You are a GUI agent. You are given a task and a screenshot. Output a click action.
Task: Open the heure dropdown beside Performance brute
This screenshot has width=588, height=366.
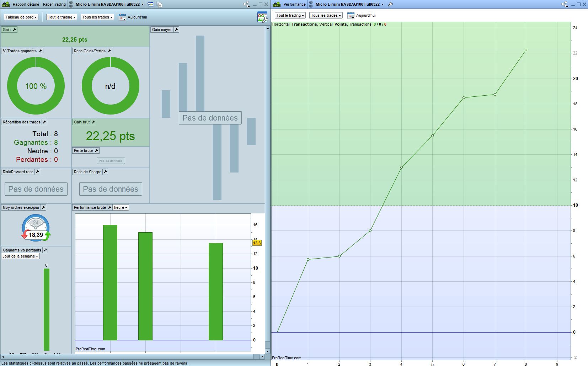click(121, 207)
